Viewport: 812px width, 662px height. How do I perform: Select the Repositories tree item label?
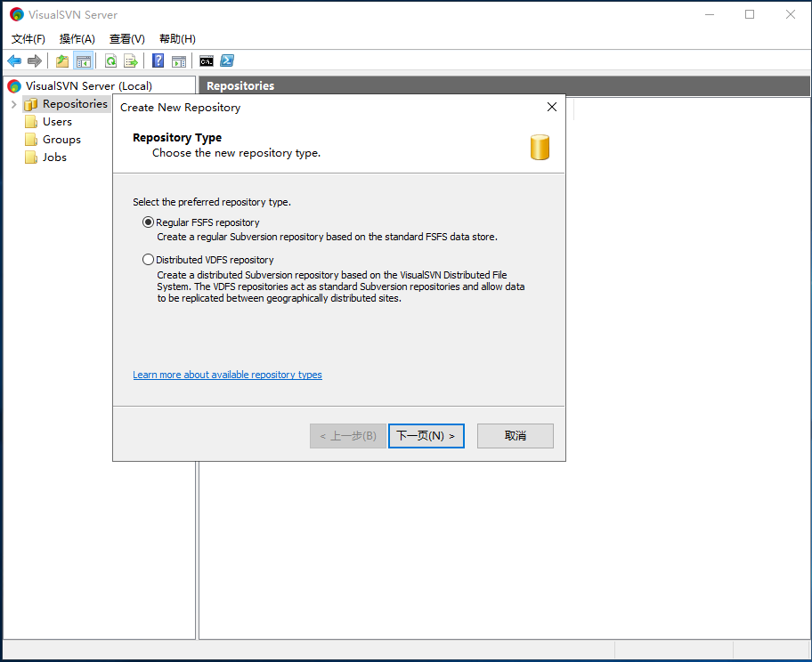click(75, 104)
